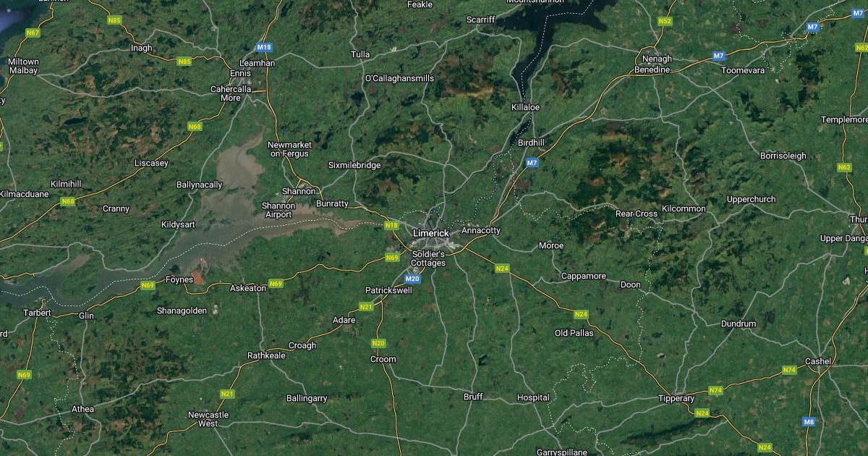This screenshot has width=868, height=456.
Task: Click the M20 road shield below Limerick
Action: point(413,279)
